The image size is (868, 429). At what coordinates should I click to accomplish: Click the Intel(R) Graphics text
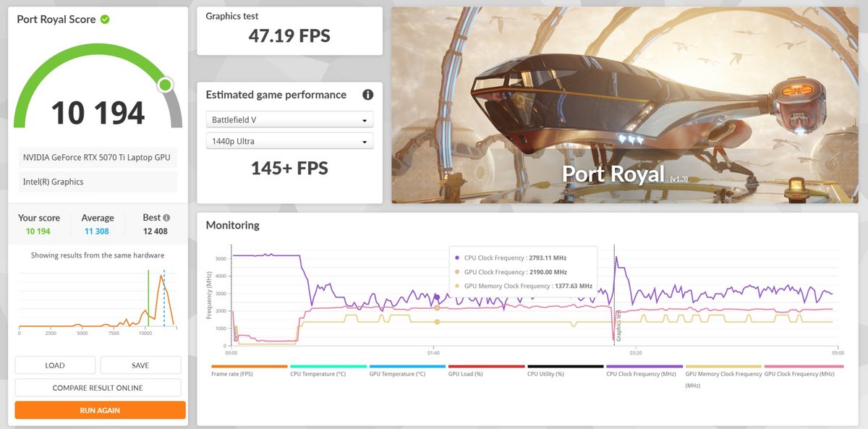click(x=54, y=182)
